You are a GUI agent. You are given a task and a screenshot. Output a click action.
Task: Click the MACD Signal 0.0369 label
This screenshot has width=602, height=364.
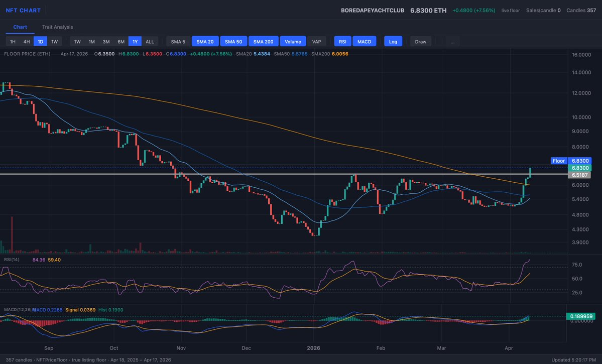click(80, 310)
